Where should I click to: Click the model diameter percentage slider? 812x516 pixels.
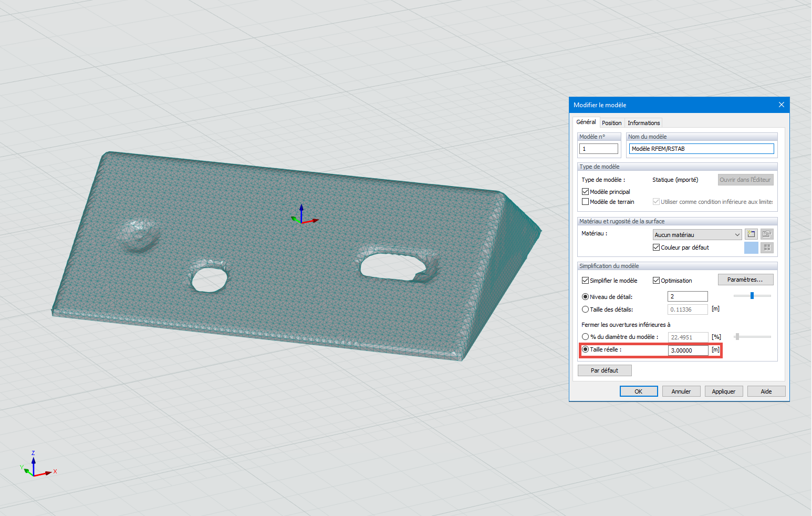tap(752, 337)
